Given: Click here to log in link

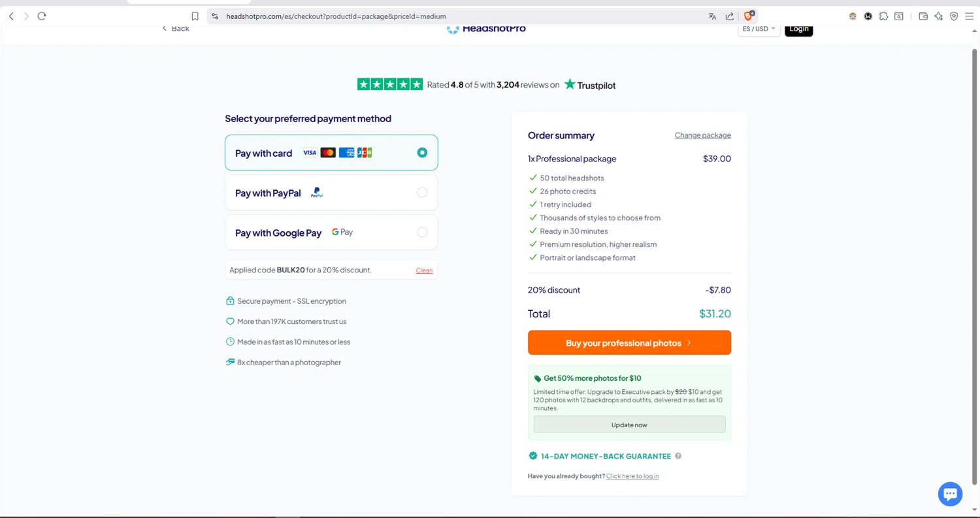Looking at the screenshot, I should tap(632, 476).
